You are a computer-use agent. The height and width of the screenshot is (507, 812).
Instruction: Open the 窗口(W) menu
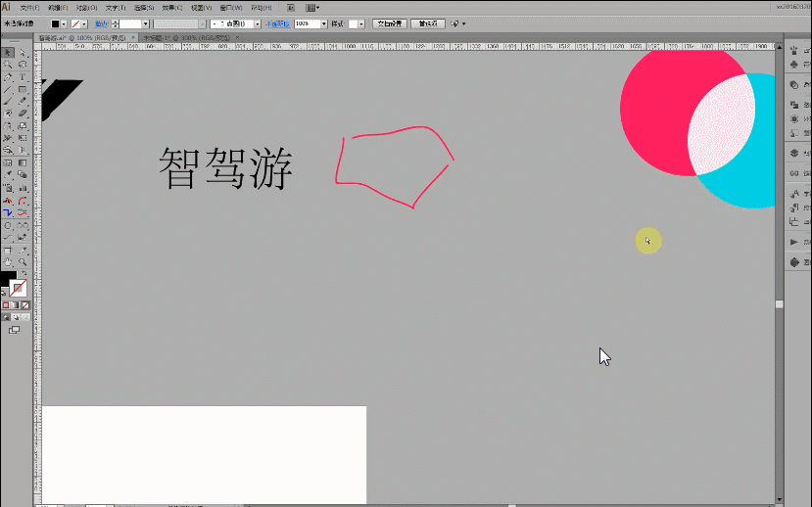click(231, 8)
